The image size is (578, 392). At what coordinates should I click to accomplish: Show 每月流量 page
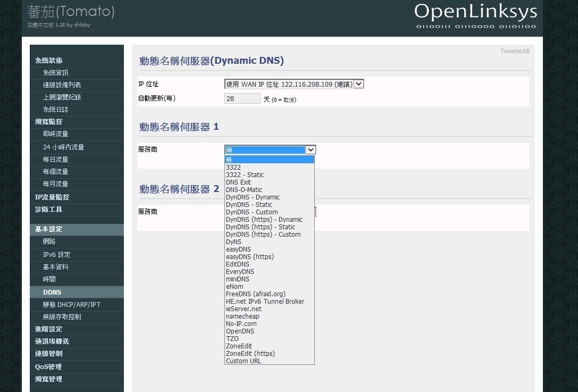point(77,184)
